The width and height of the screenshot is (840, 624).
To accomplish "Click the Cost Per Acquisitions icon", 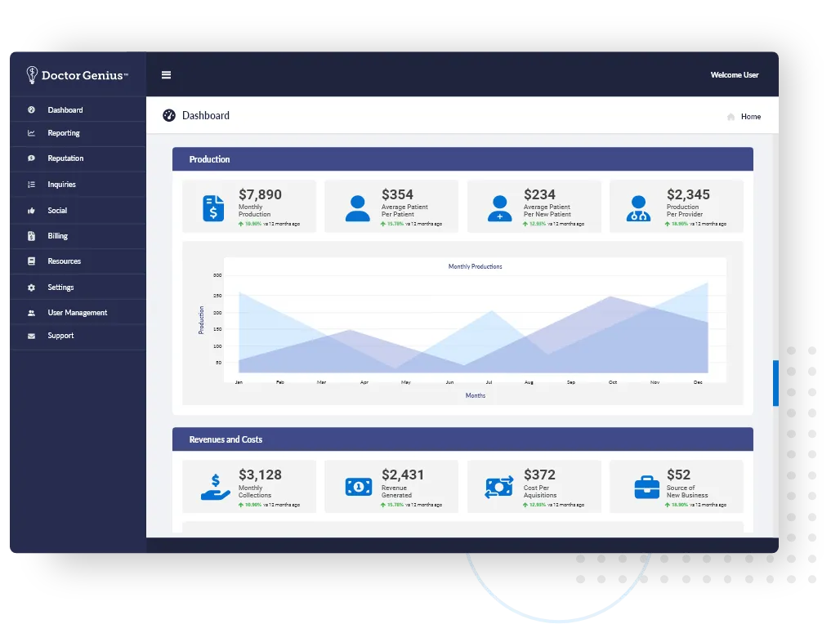I will coord(498,488).
